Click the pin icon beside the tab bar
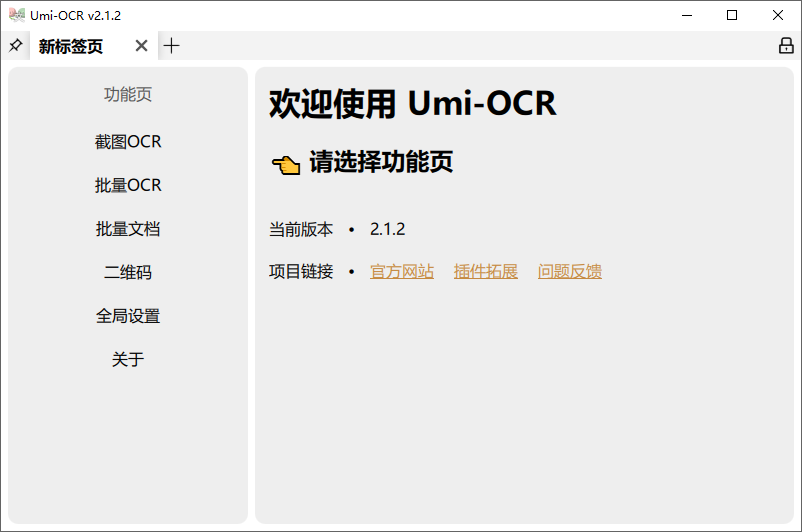The image size is (802, 532). [15, 46]
